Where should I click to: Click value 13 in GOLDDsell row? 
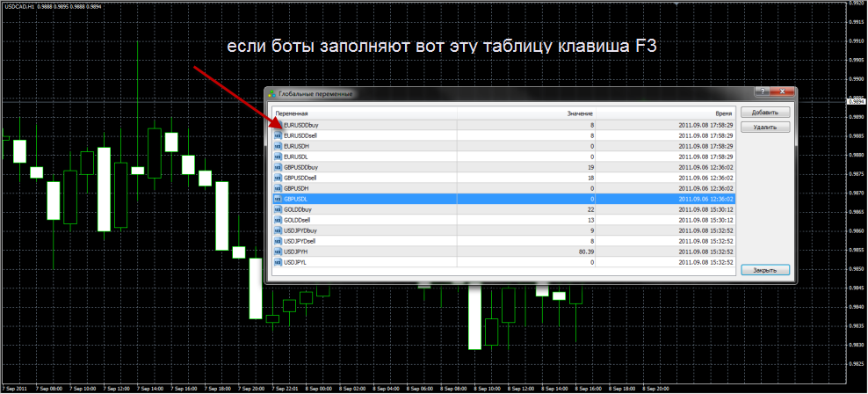[590, 220]
